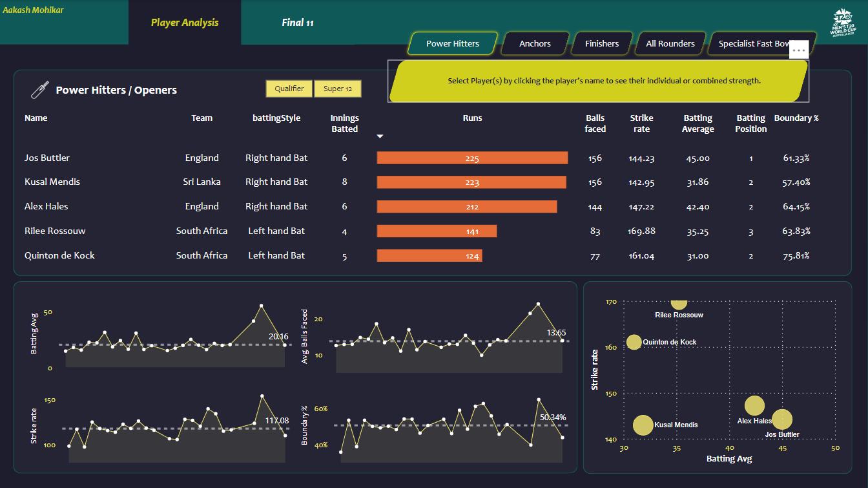Open the sort dropdown under Innings Batted

coord(380,136)
